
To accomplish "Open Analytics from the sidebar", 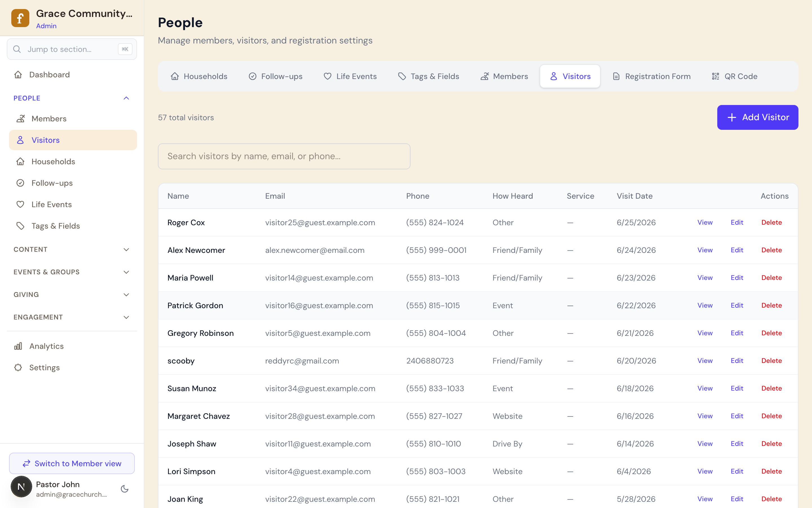I will (72, 346).
